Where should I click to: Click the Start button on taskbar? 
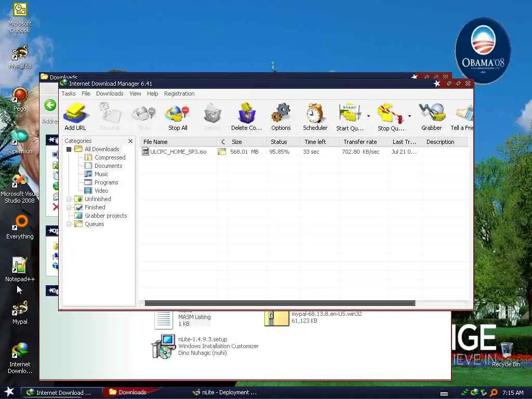[x=9, y=392]
